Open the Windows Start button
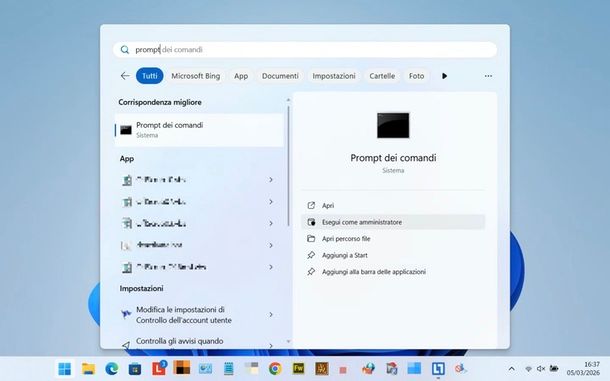610x381 pixels. (65, 369)
